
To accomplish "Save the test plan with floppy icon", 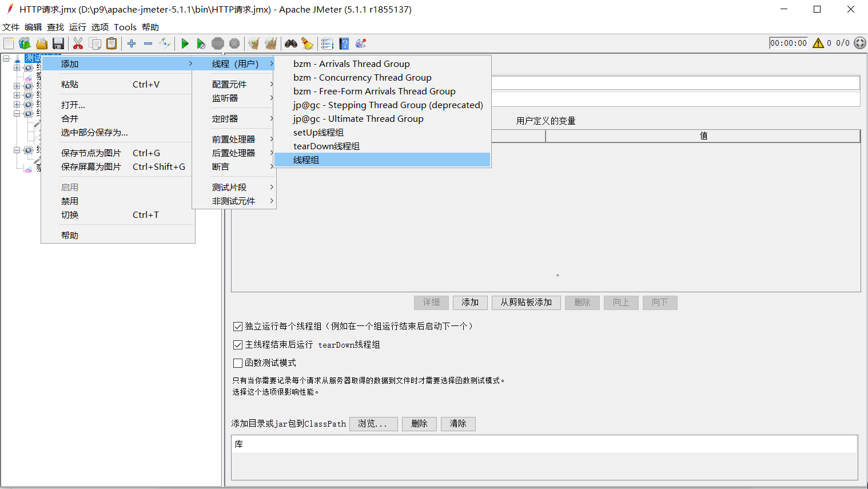I will [58, 43].
